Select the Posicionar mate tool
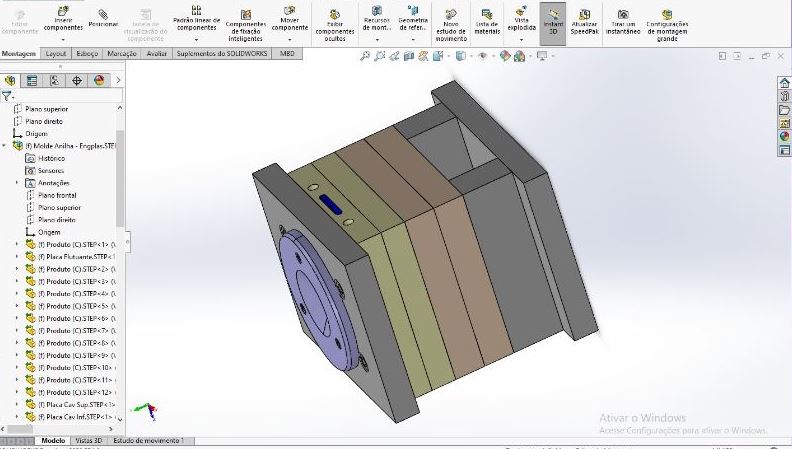The height and width of the screenshot is (449, 792). [103, 16]
